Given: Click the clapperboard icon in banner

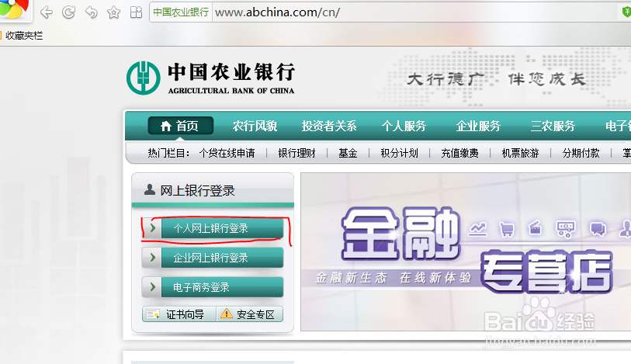Looking at the screenshot, I should pos(535,228).
